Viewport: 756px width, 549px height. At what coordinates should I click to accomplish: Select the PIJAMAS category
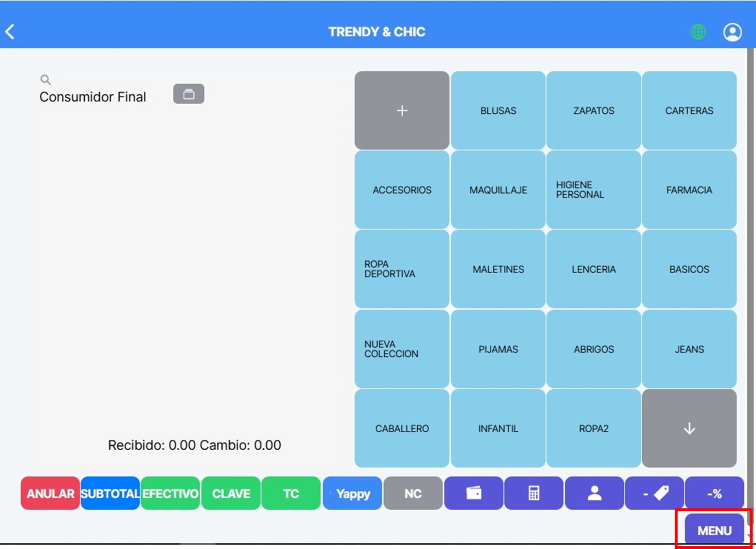tap(498, 349)
